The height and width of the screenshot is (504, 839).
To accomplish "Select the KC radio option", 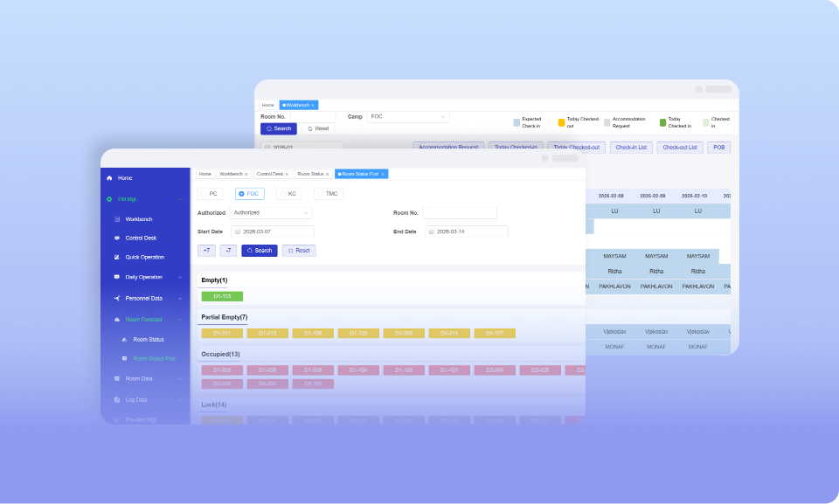I will 282,194.
